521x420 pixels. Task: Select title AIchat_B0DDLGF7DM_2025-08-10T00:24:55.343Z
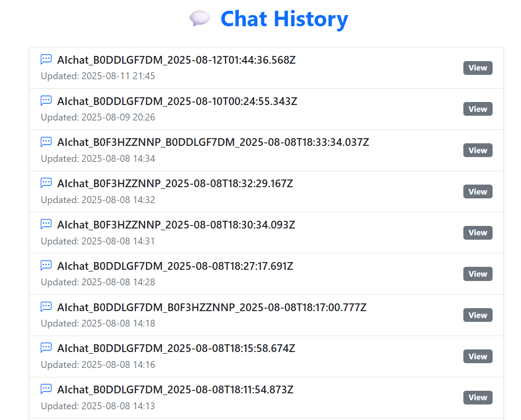click(x=177, y=101)
